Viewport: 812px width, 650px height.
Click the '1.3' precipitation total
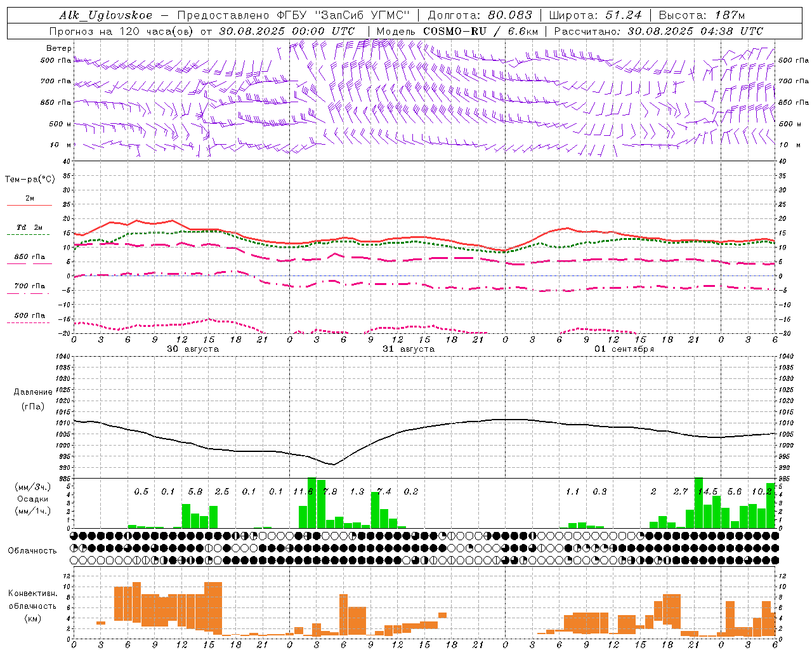point(357,492)
